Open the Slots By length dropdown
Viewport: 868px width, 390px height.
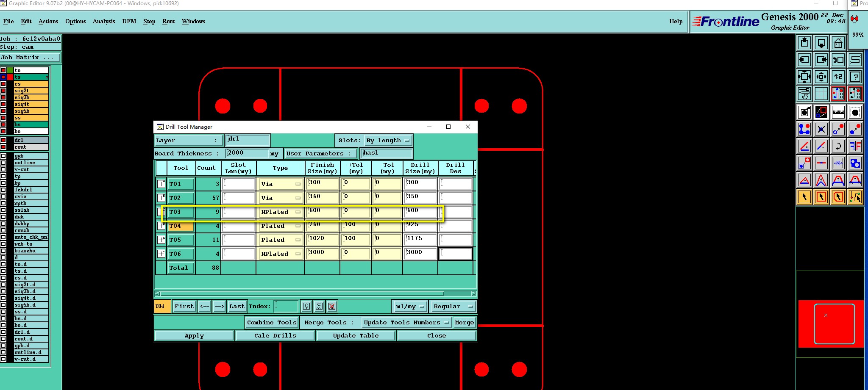coord(388,141)
